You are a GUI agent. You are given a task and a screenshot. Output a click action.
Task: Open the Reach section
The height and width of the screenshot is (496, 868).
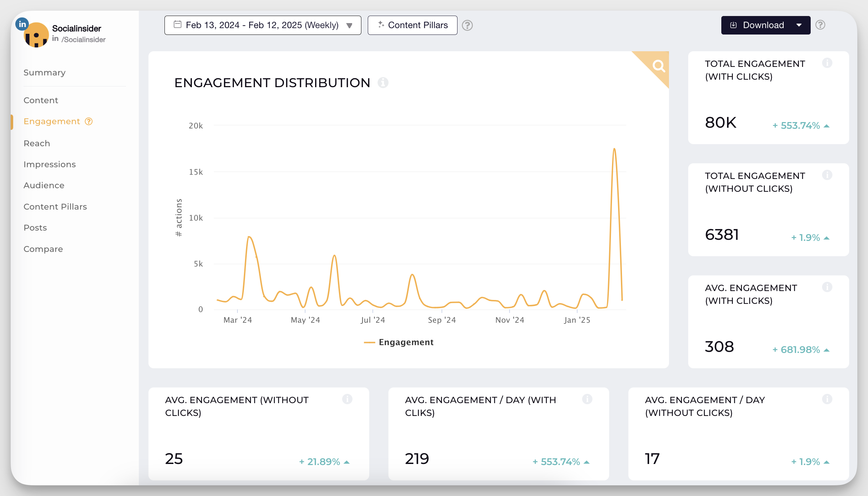(37, 143)
